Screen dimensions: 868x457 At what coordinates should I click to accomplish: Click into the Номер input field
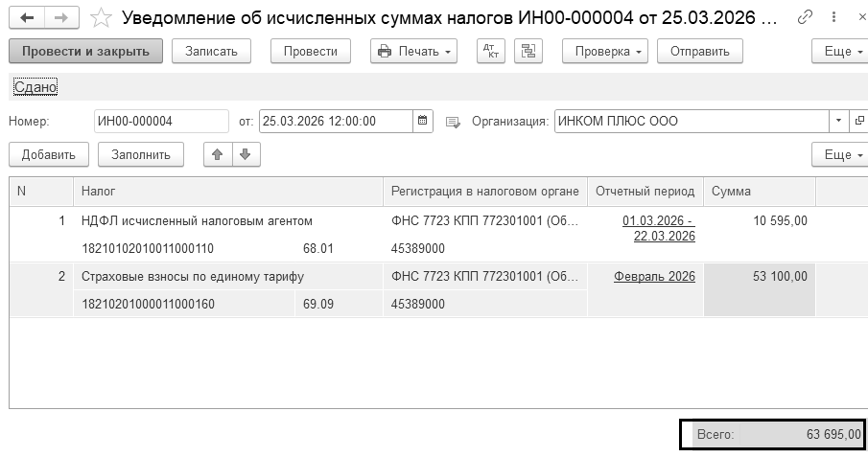pos(160,122)
